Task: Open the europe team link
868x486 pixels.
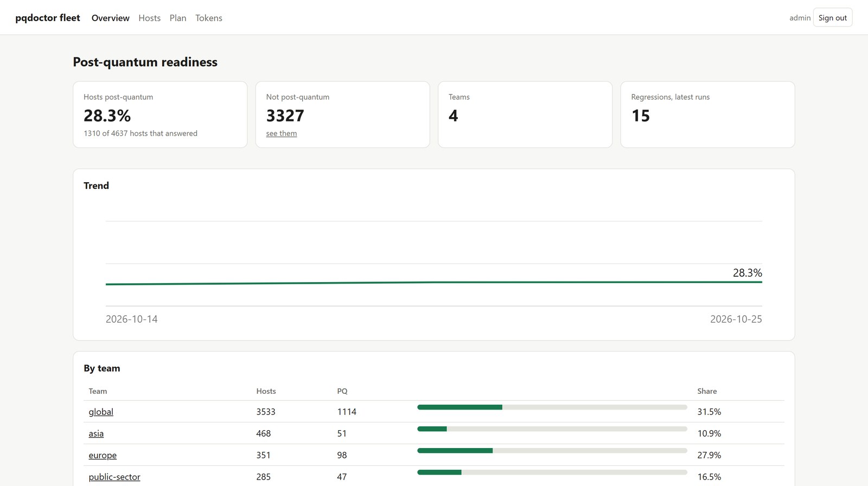Action: [x=103, y=455]
